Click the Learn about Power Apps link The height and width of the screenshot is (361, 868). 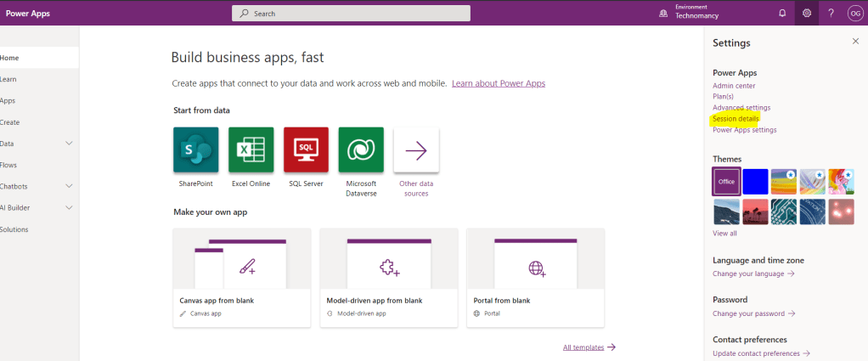(x=498, y=83)
